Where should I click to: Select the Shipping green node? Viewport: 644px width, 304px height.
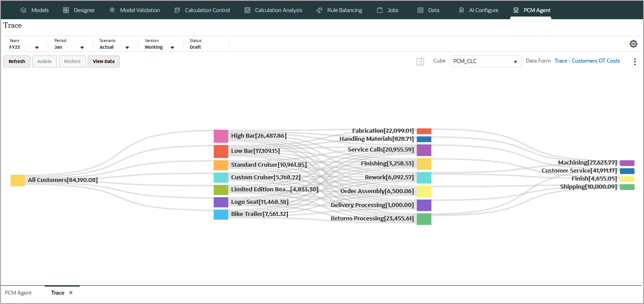click(627, 187)
